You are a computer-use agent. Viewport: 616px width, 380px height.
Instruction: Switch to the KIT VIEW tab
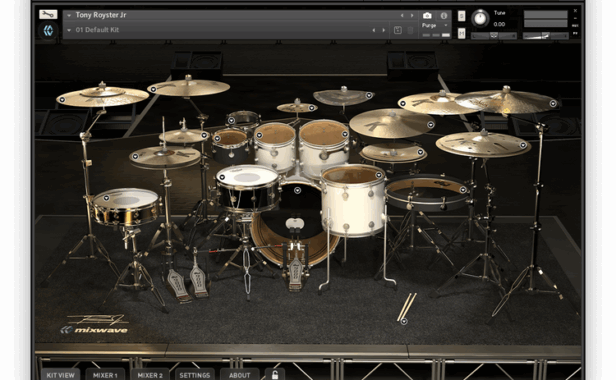click(x=60, y=375)
